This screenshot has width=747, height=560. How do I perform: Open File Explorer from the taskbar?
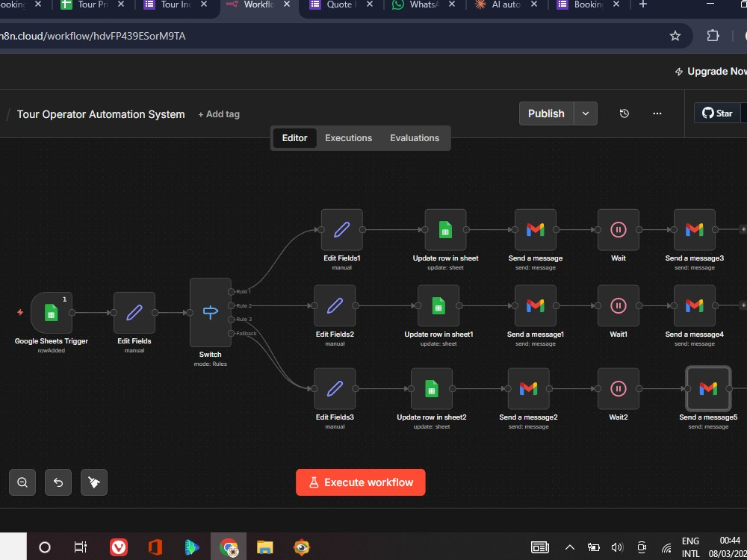tap(265, 547)
